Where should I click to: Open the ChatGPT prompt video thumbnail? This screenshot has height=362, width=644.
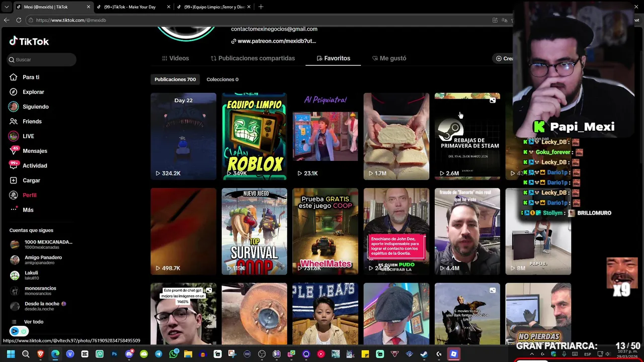[183, 314]
